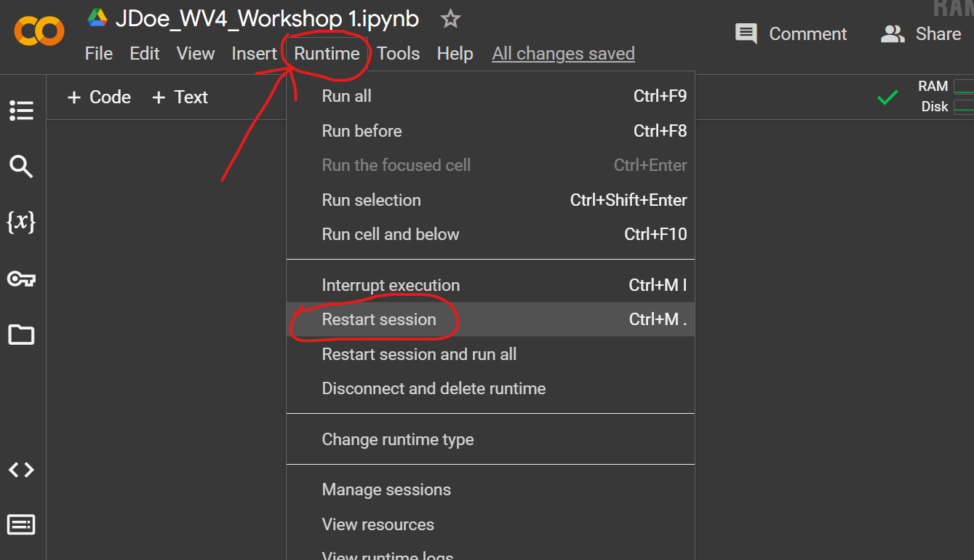Open the Command palette icon
Viewport: 974px width, 560px height.
point(21,524)
